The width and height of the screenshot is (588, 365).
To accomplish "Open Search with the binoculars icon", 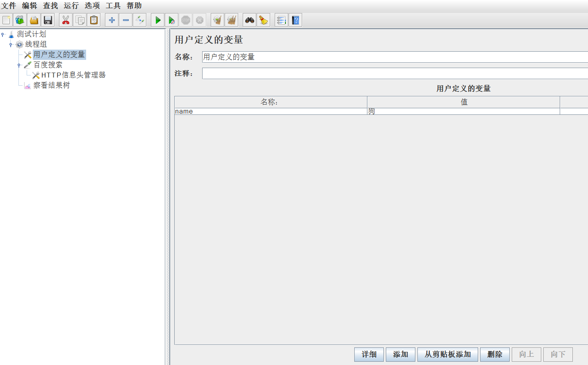I will pyautogui.click(x=249, y=20).
